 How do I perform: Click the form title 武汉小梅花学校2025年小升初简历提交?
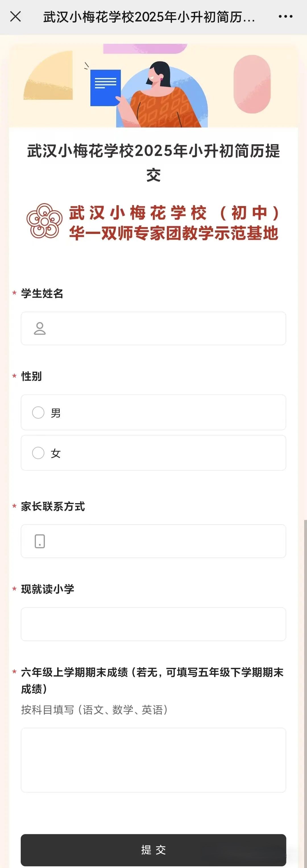pyautogui.click(x=153, y=163)
